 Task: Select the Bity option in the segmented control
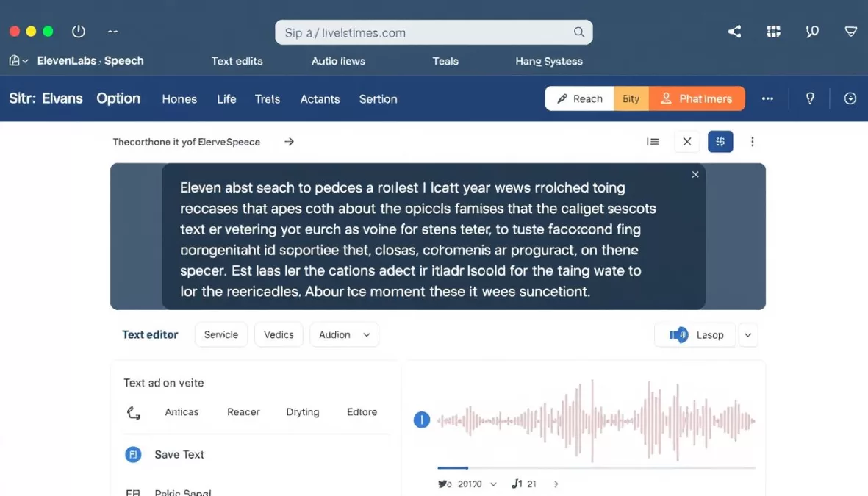[631, 98]
